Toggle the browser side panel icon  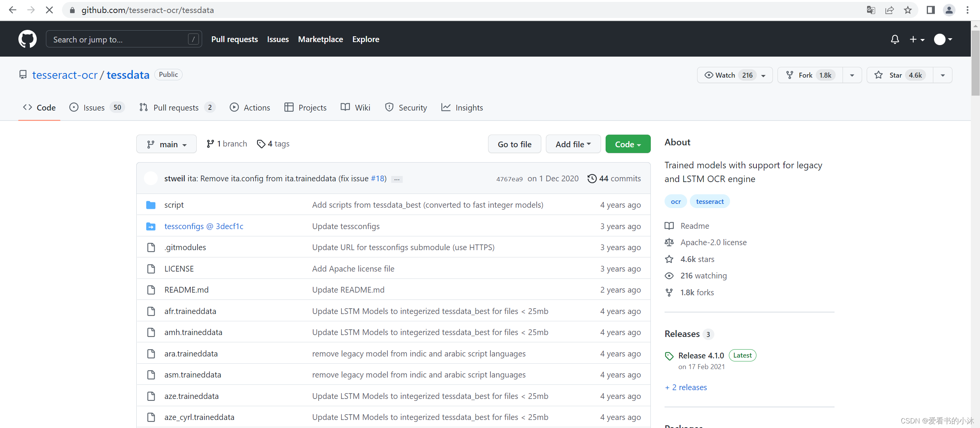[931, 10]
